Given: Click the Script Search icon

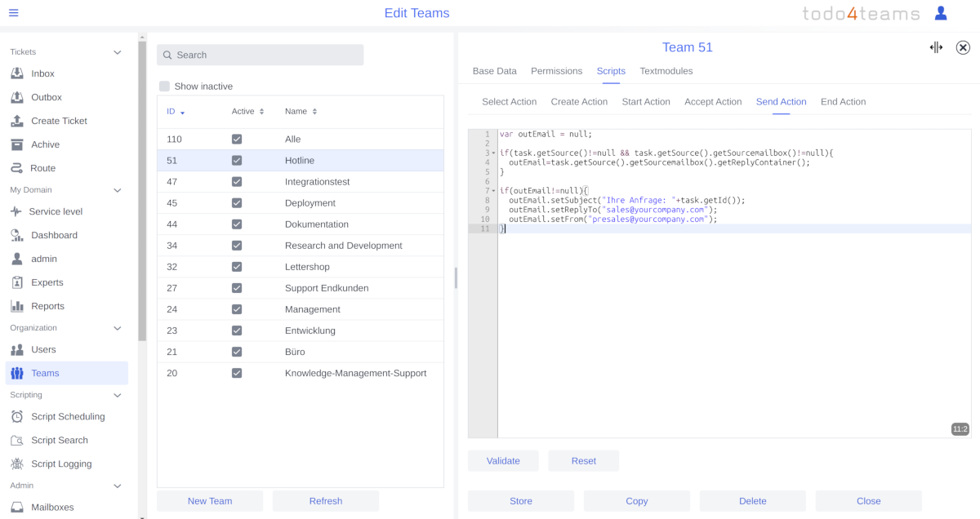Looking at the screenshot, I should (17, 440).
